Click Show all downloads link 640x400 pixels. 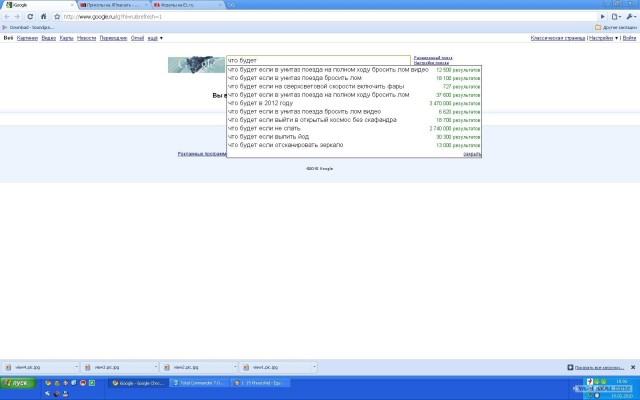[x=599, y=367]
